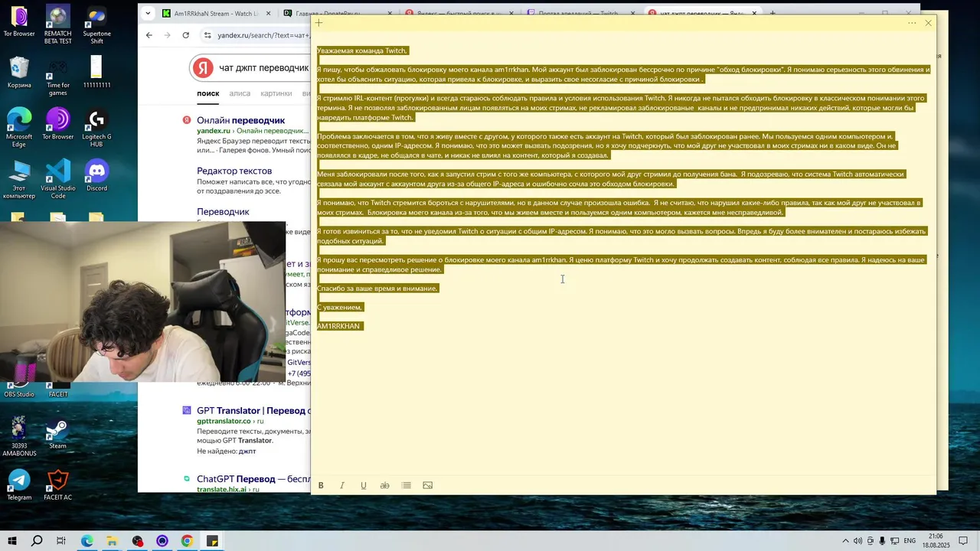Toggle strikethrough formatting in Sticky Notes
The image size is (980, 551).
[x=385, y=485]
